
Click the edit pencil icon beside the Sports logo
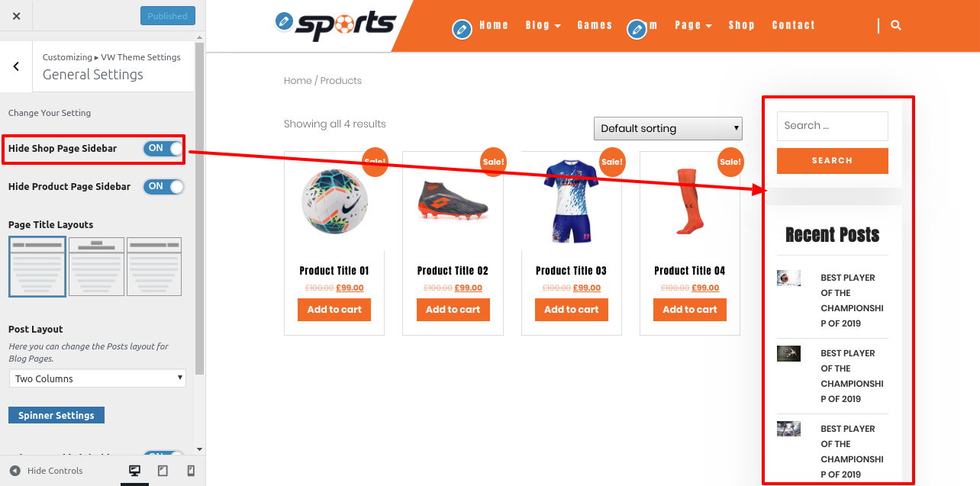[x=284, y=21]
